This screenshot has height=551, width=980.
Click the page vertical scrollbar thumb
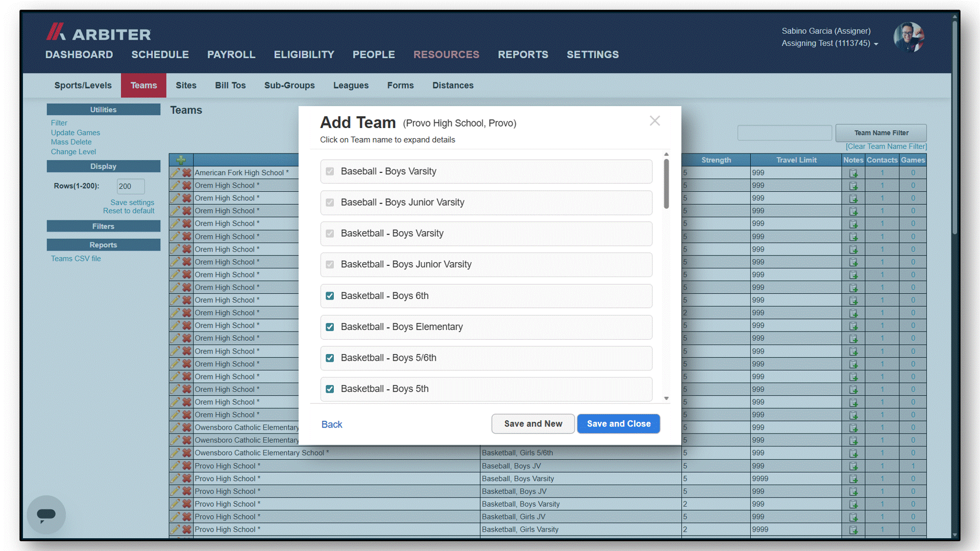point(954,128)
